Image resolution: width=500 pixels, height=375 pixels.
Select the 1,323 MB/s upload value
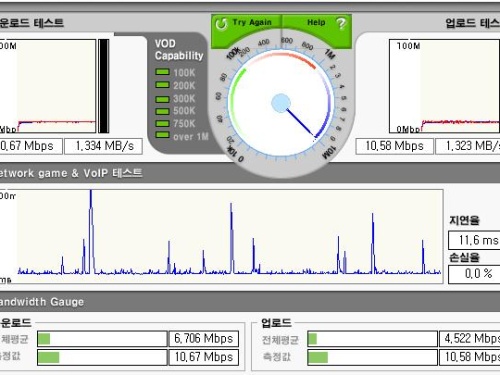468,146
